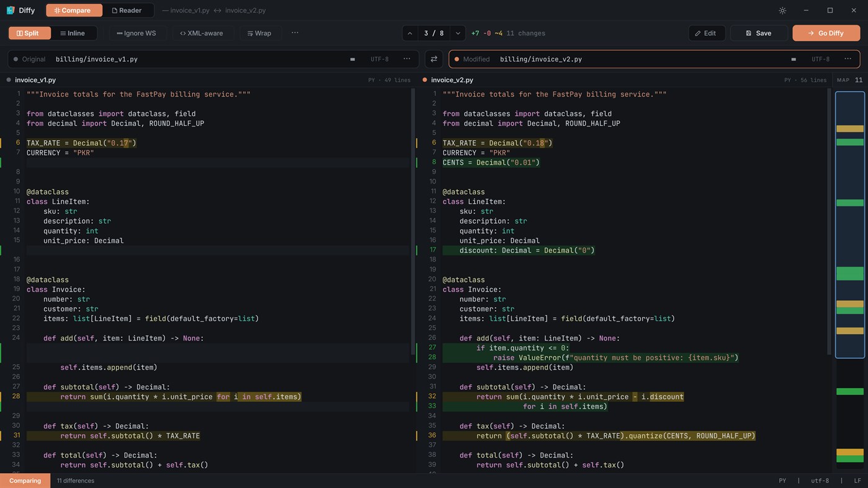868x488 pixels.
Task: Swap original and modified files icon
Action: pyautogui.click(x=434, y=59)
